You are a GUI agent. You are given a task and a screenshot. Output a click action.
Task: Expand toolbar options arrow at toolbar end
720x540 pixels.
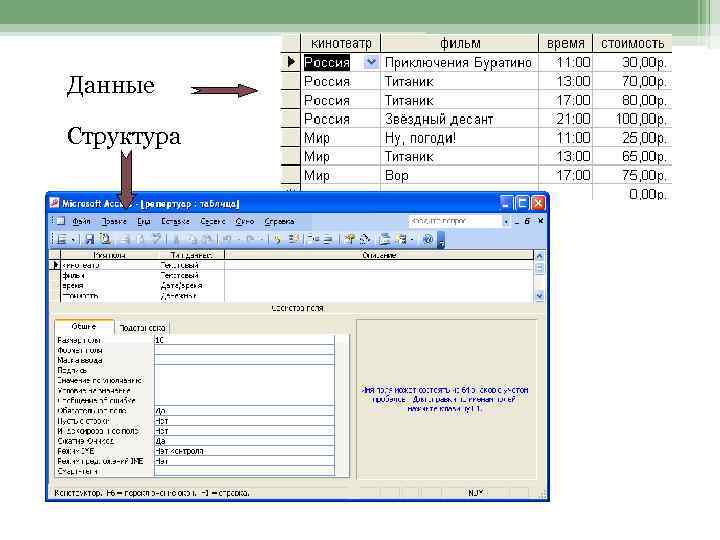click(441, 240)
